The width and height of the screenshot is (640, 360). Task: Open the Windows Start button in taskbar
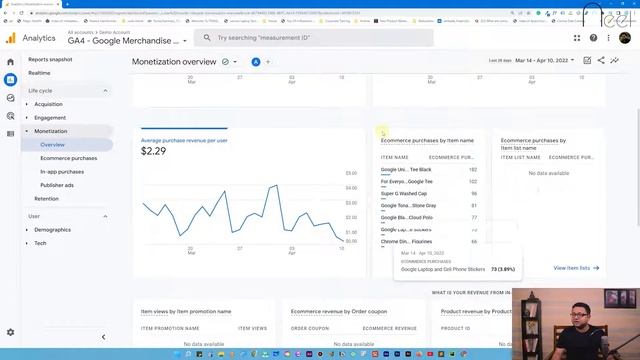(177, 354)
